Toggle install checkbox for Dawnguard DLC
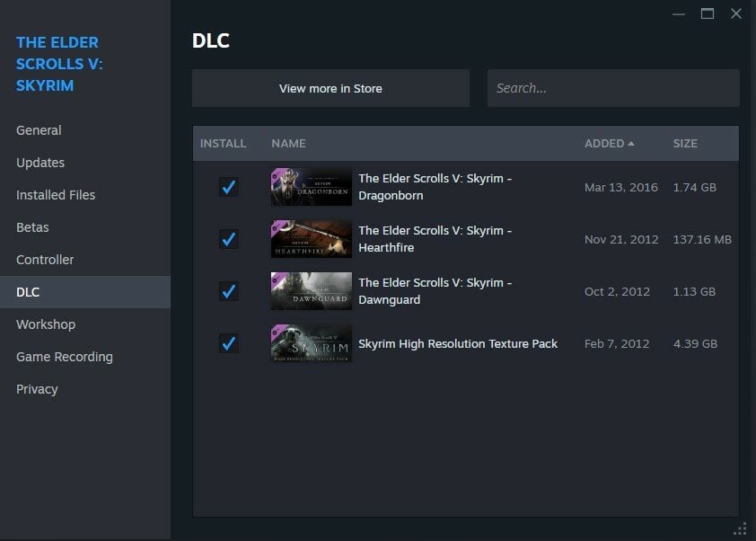The height and width of the screenshot is (541, 756). 229,291
